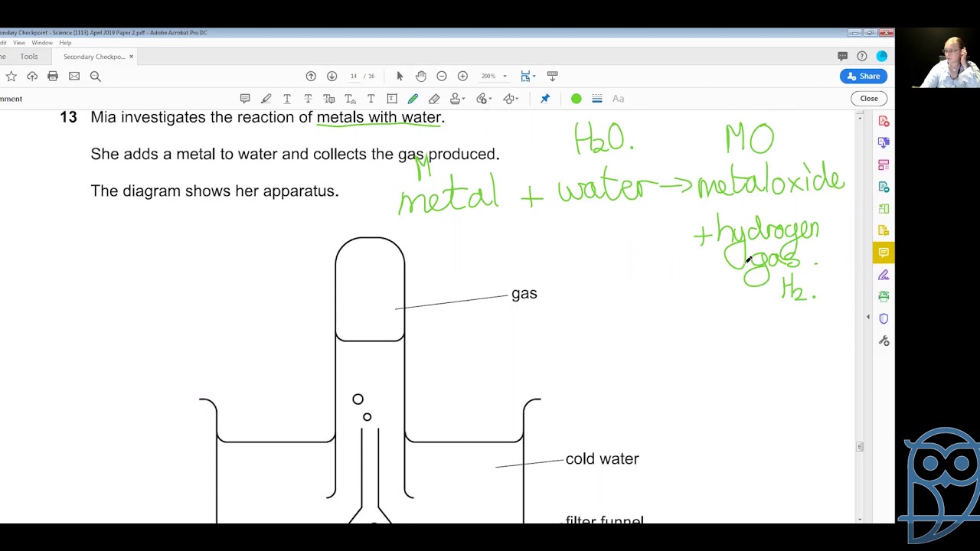Select the Underline text tool

pos(287,99)
